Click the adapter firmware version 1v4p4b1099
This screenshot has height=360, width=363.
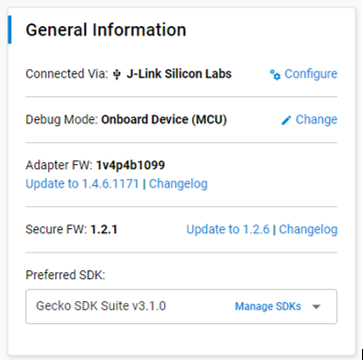(130, 165)
